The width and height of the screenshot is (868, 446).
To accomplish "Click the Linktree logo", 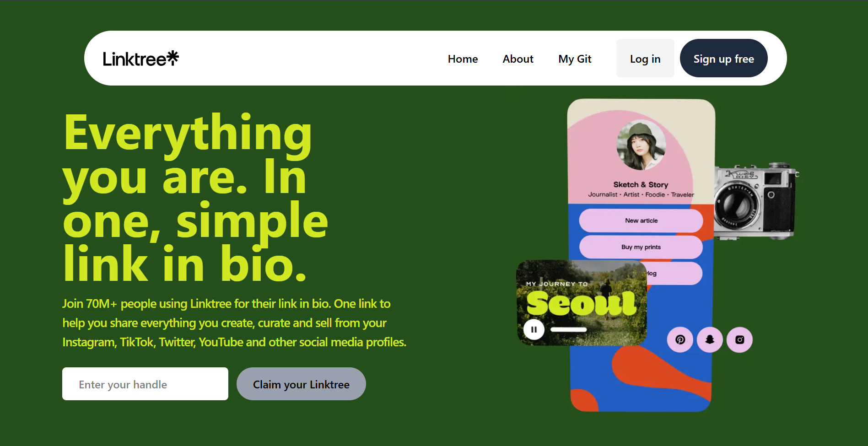I will pos(141,59).
